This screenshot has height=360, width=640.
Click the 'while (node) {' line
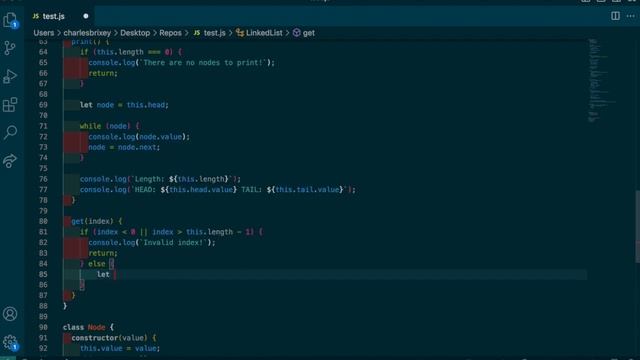click(109, 126)
